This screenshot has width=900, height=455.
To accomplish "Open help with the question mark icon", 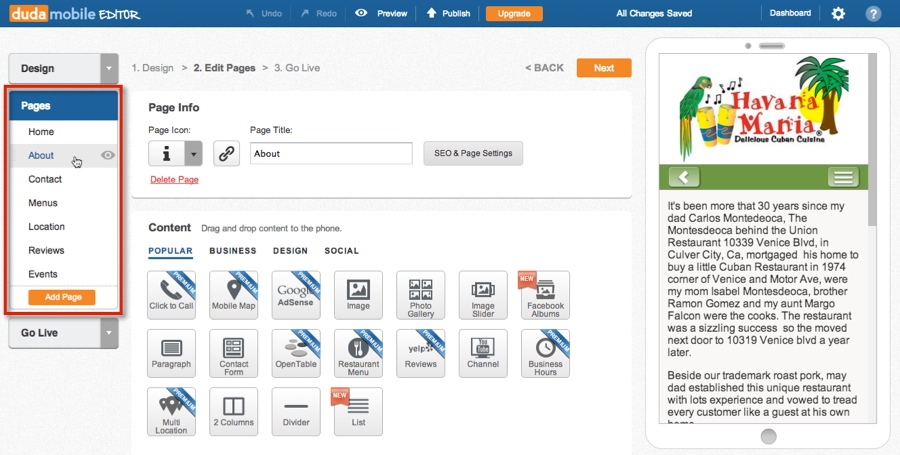I will (873, 13).
